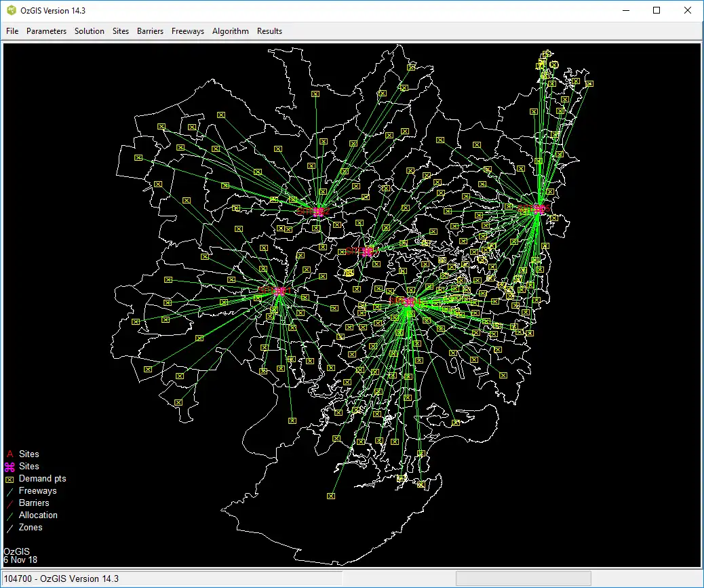Click the red 'A' Sites legend symbol
704x588 pixels.
click(x=9, y=454)
